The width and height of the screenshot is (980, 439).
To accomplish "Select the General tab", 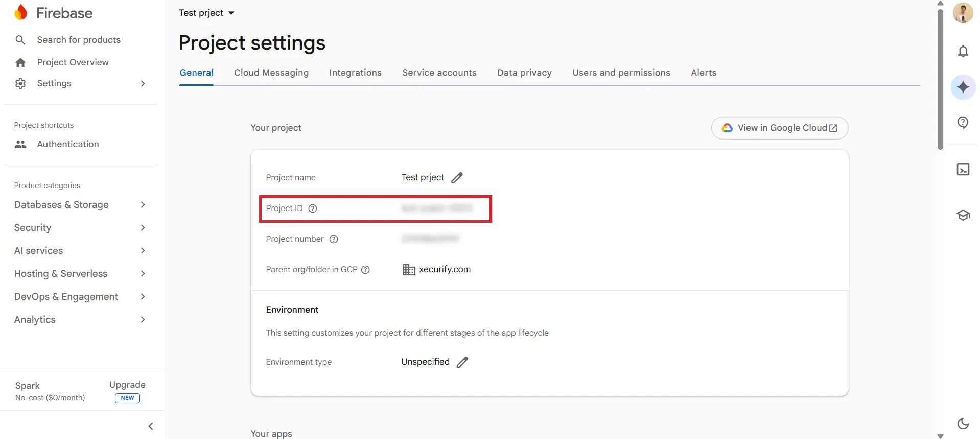I will [x=197, y=73].
